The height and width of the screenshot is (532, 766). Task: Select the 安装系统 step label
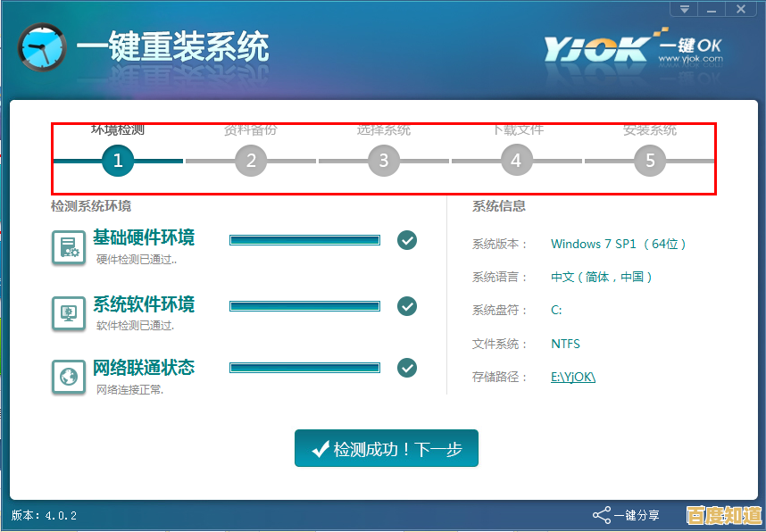tap(649, 129)
